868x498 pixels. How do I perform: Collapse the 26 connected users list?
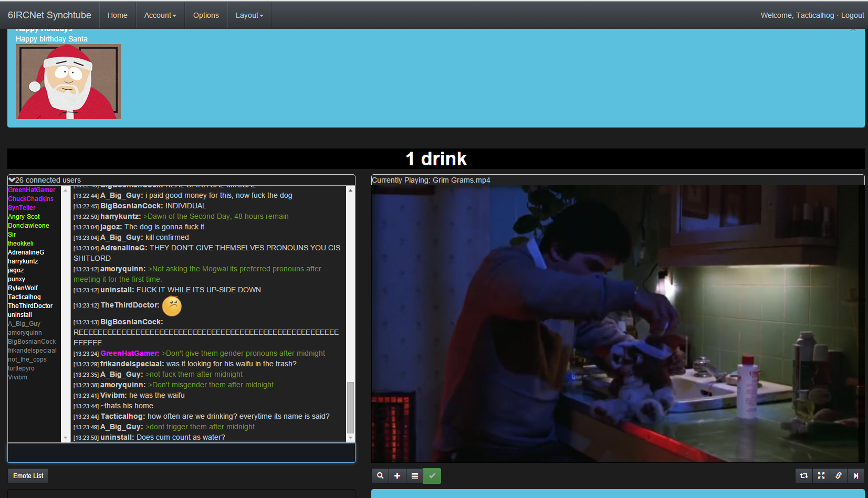pos(12,180)
